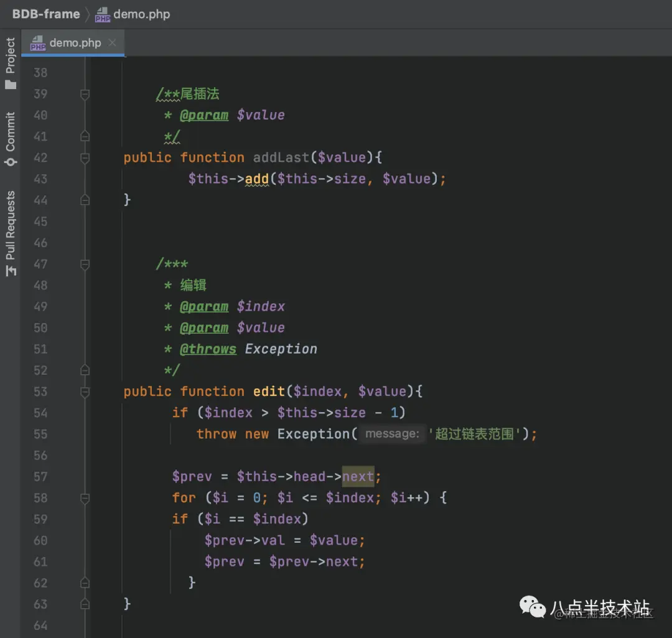Click the underlined add method call

coord(257,179)
